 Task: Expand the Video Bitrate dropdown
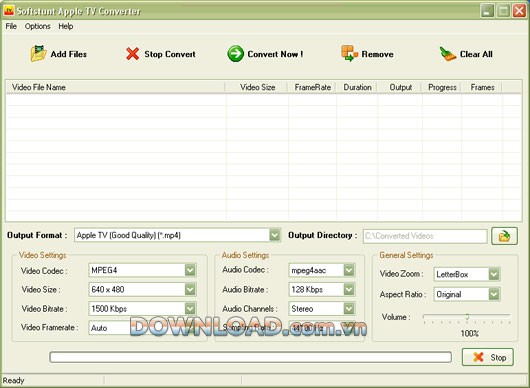(x=190, y=309)
